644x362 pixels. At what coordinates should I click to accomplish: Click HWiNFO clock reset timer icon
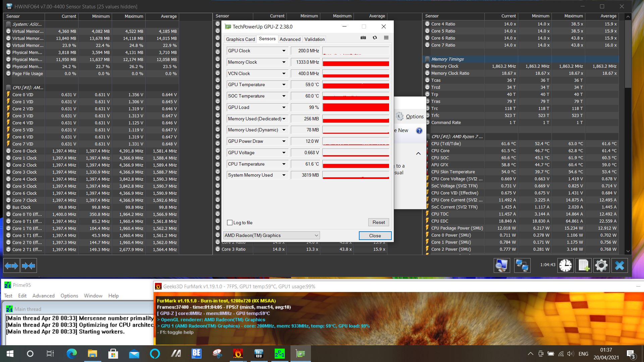coord(566,265)
